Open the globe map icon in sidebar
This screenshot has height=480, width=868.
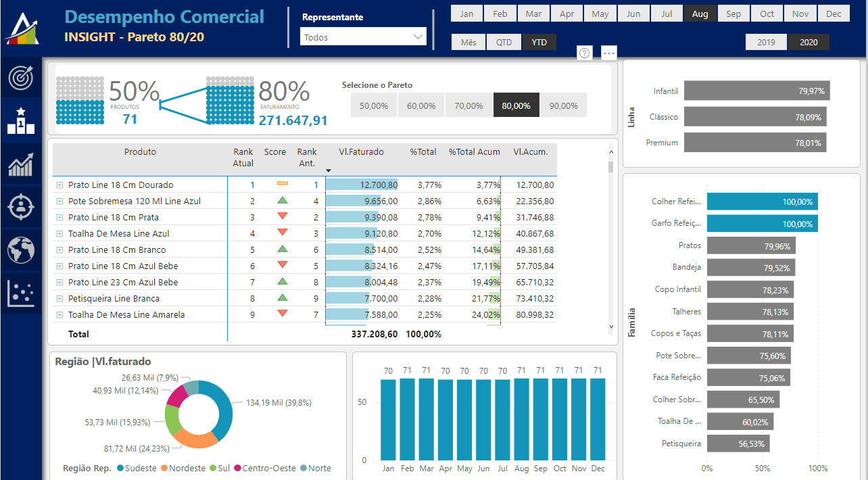click(22, 249)
